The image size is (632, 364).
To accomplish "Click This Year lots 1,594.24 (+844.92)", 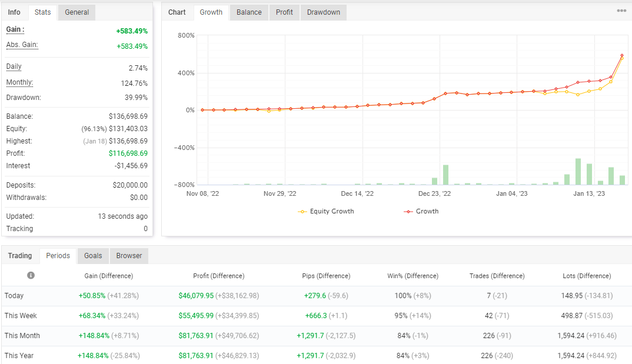I will (x=587, y=356).
